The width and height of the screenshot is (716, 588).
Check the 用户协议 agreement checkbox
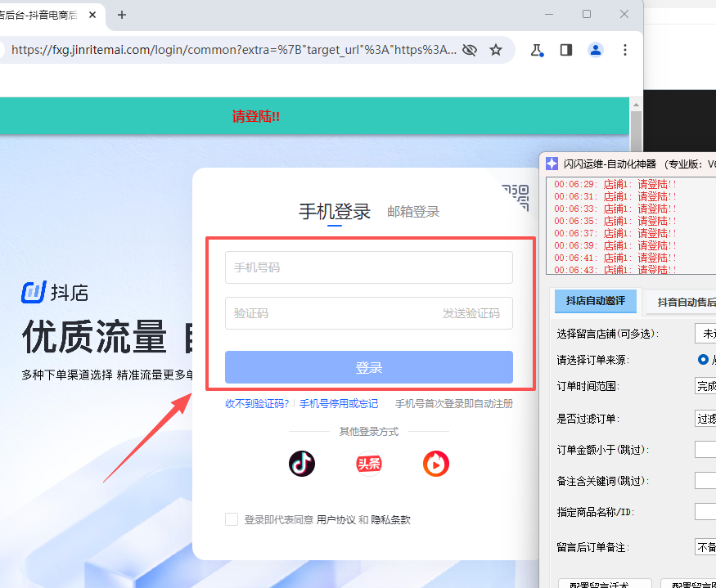tap(232, 519)
